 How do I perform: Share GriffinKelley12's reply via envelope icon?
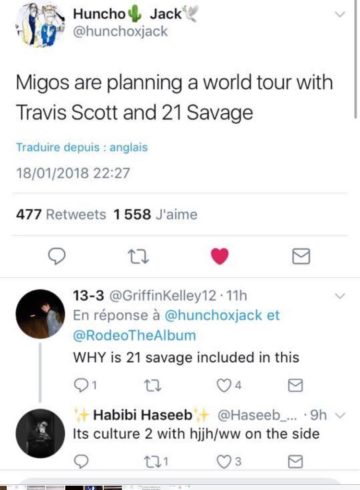295,386
